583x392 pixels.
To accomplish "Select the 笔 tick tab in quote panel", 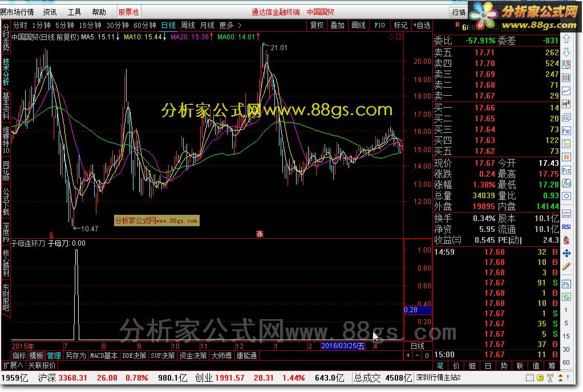I will (x=440, y=366).
